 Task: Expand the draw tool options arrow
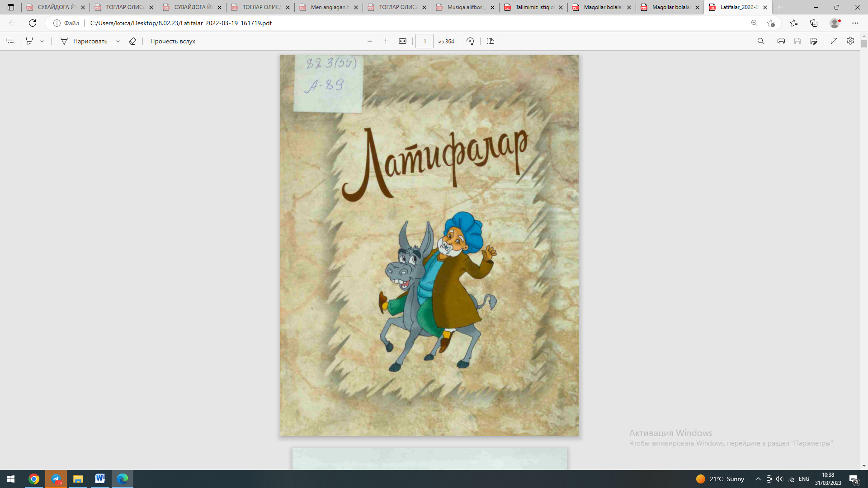click(x=118, y=41)
